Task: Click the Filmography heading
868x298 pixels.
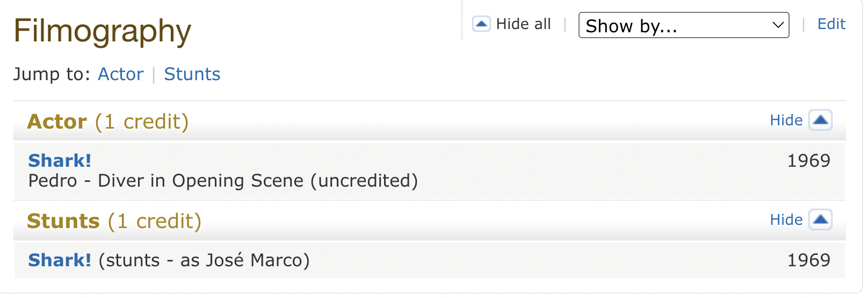Action: coord(102,31)
